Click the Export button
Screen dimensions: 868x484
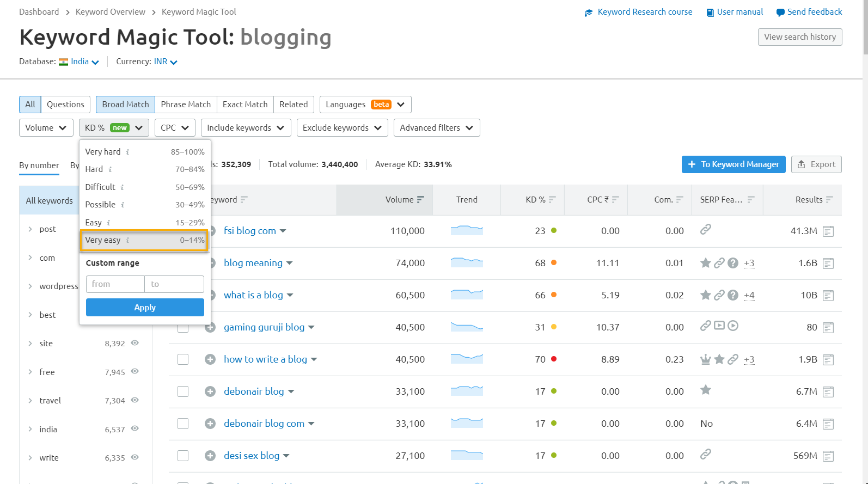[816, 164]
